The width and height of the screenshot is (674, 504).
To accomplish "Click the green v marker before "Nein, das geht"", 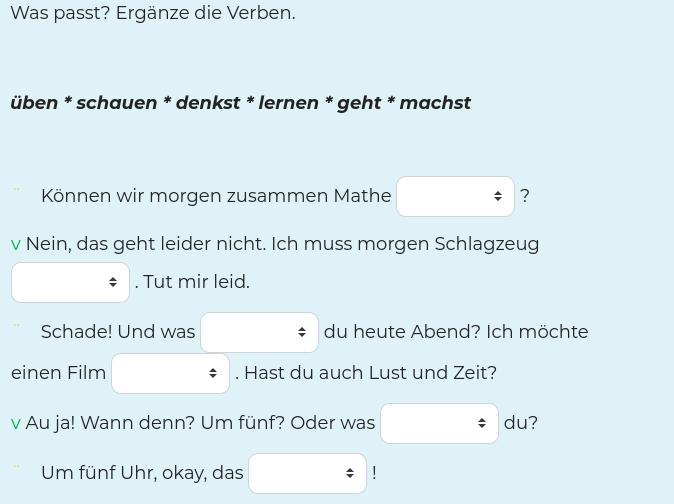I will (x=16, y=245).
